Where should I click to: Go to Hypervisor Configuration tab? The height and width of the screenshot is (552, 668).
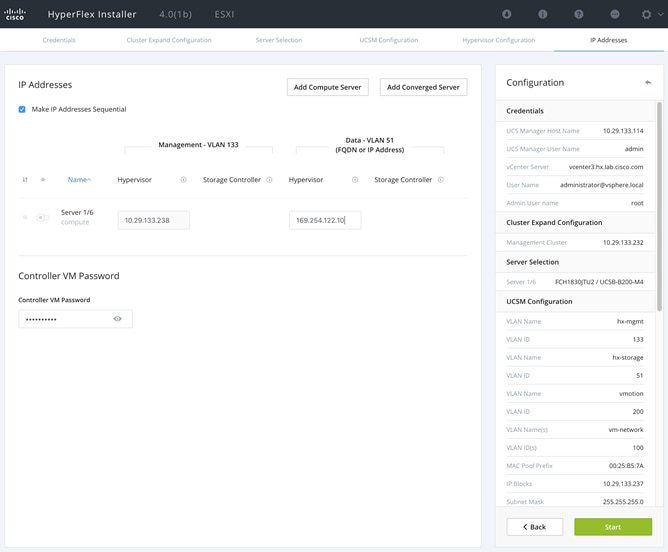[x=498, y=40]
